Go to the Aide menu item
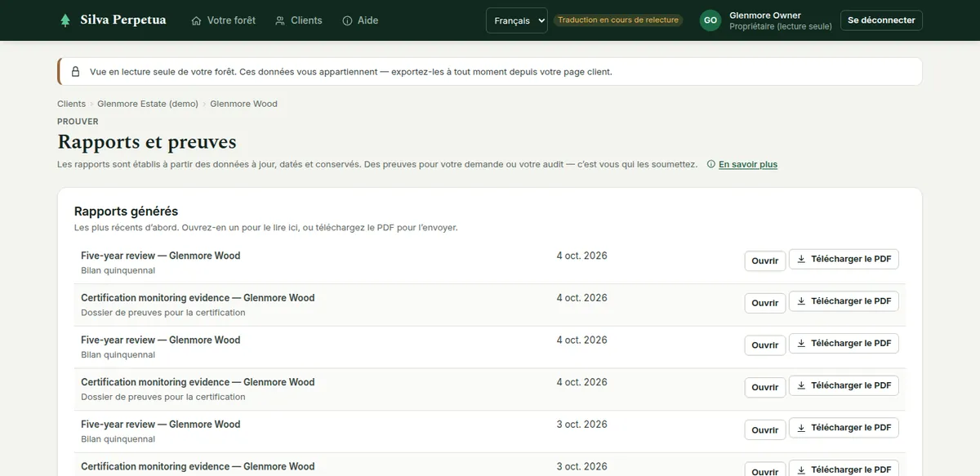The width and height of the screenshot is (980, 476). (x=360, y=20)
